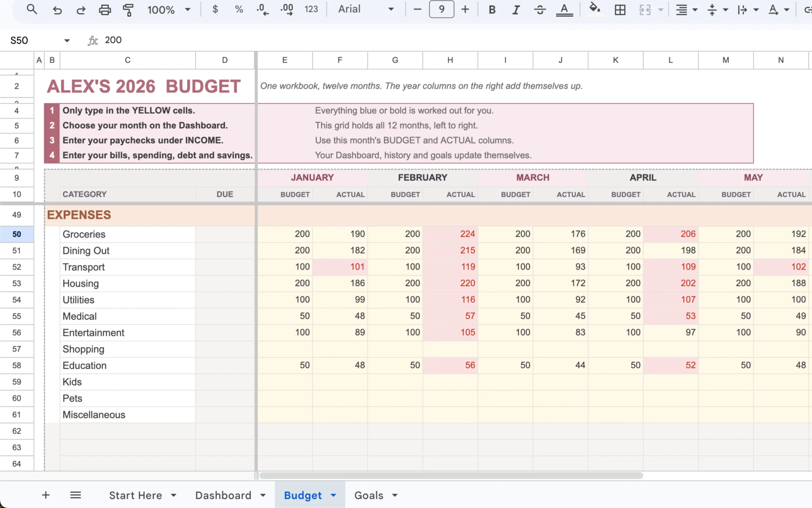Expand the merge cells options arrow
Screen dimensions: 812x508
(x=660, y=10)
